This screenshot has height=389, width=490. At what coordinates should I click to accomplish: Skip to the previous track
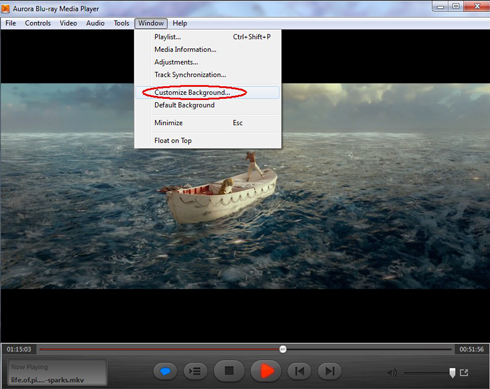coord(299,371)
